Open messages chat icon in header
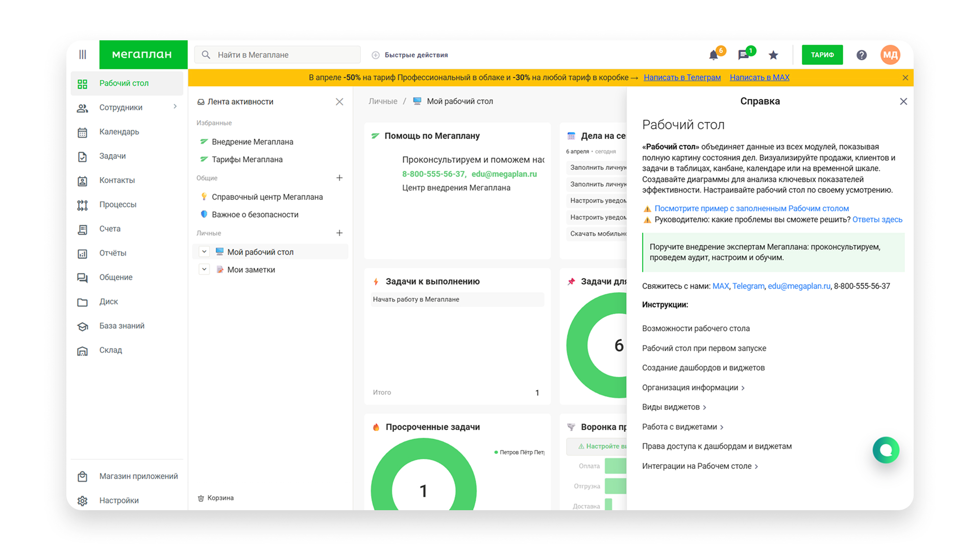Screen dimensions: 980x551 coord(744,55)
